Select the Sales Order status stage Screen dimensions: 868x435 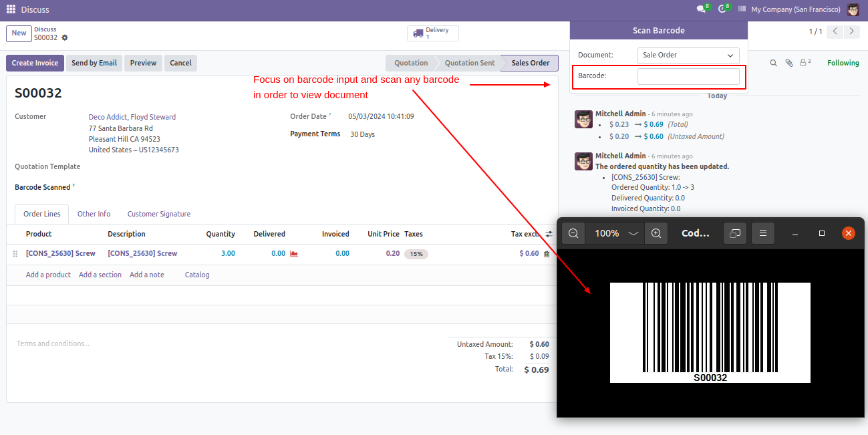(x=531, y=63)
